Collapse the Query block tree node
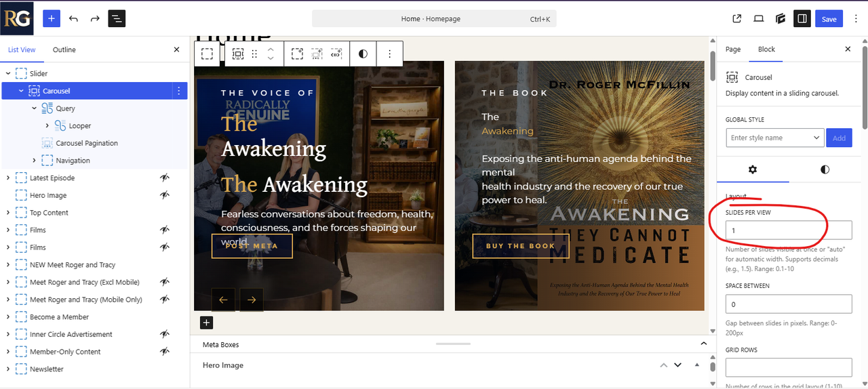Image resolution: width=868 pixels, height=389 pixels. pyautogui.click(x=34, y=108)
